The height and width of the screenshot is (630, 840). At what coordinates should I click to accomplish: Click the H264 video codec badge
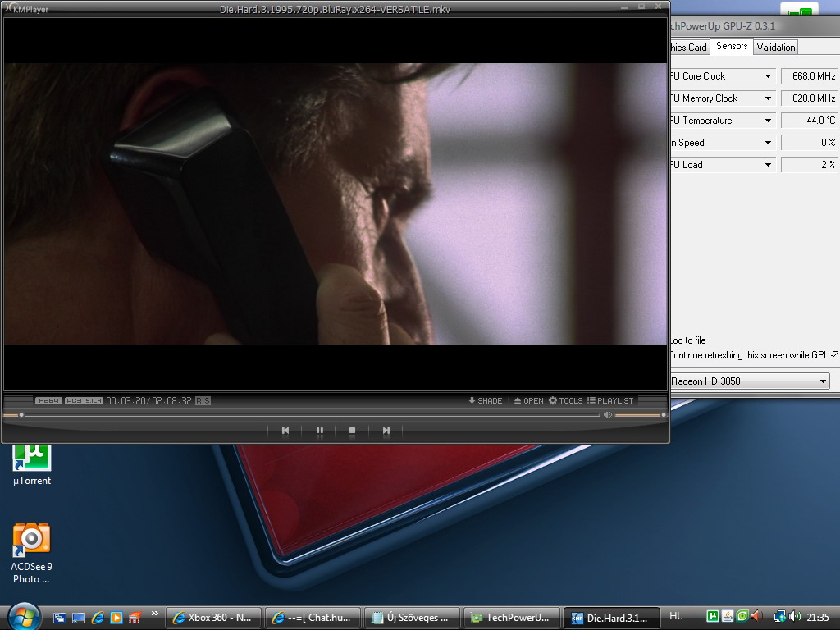pos(48,400)
